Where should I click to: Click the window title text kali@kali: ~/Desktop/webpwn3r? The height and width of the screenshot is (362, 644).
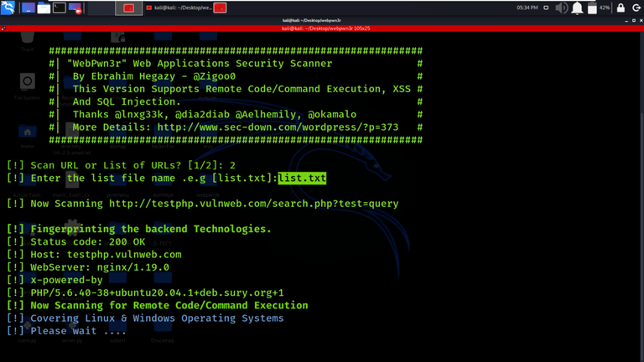click(x=312, y=20)
